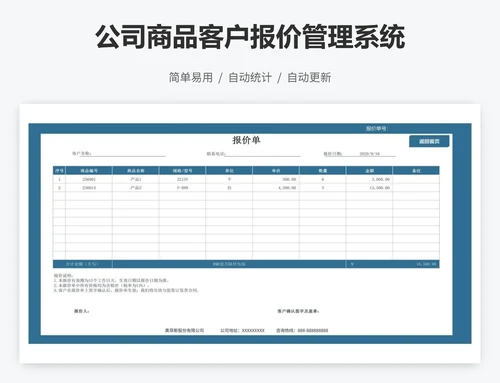
Task: Click the 数量 column header
Action: [x=323, y=171]
